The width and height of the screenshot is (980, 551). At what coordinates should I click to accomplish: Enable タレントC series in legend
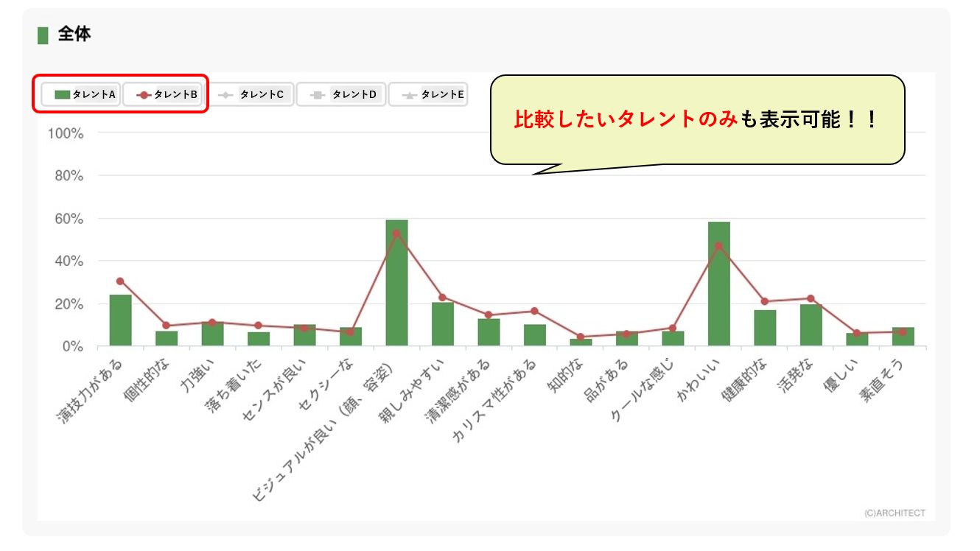(x=252, y=94)
